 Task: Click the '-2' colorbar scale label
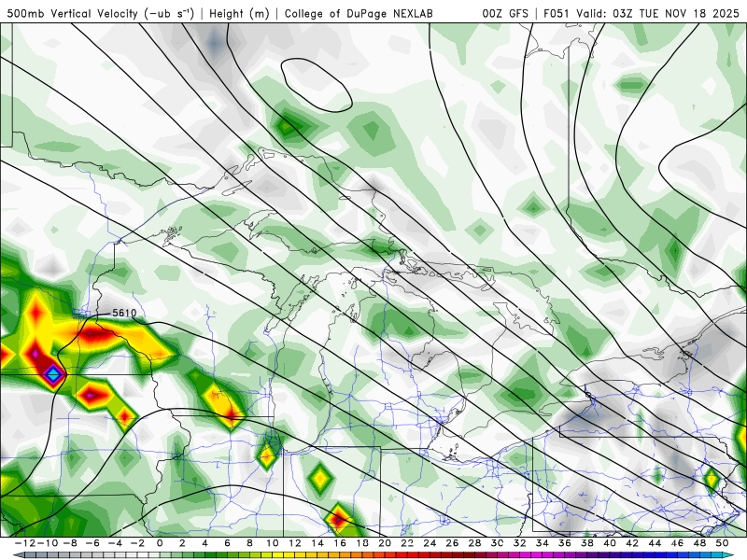coord(136,543)
